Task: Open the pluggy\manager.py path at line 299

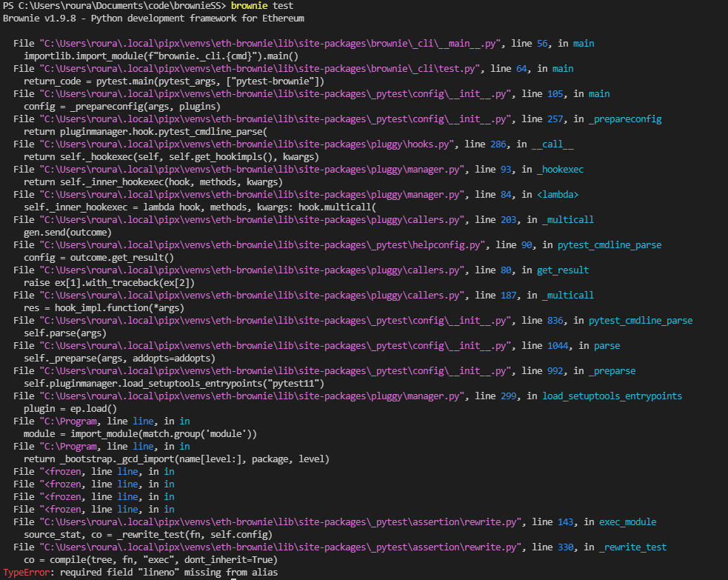Action: tap(252, 396)
